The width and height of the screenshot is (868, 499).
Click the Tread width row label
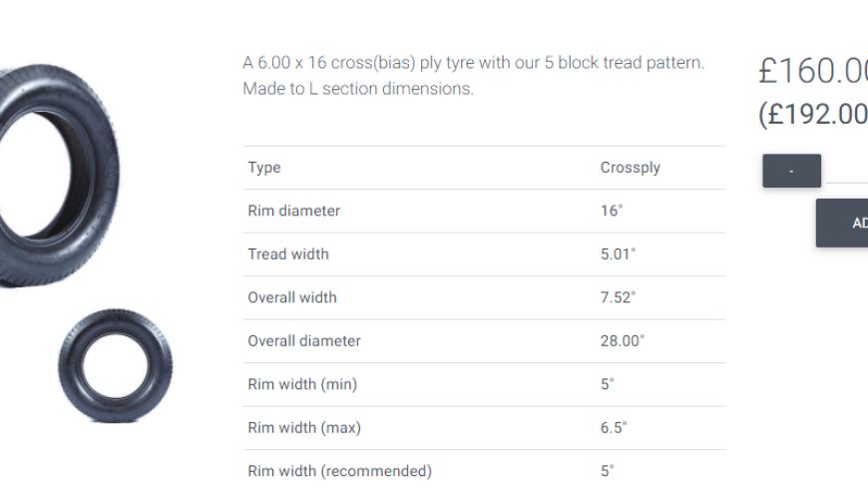(287, 254)
